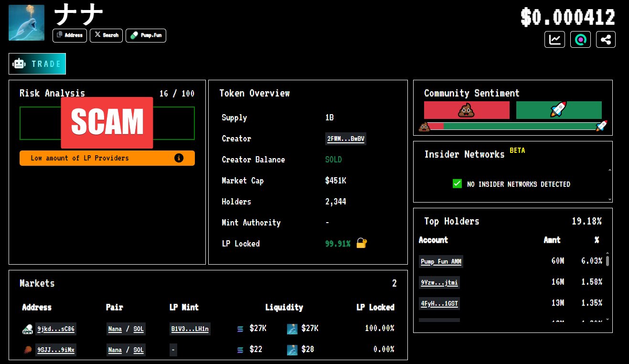Share this token report

[x=606, y=40]
